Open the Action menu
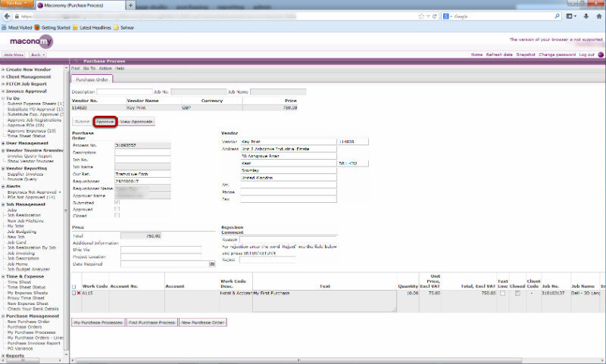Viewport: 606px width, 364px height. 105,68
